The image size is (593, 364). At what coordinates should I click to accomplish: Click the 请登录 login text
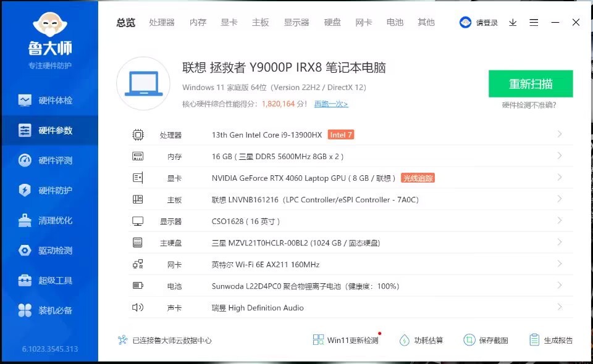pyautogui.click(x=487, y=23)
